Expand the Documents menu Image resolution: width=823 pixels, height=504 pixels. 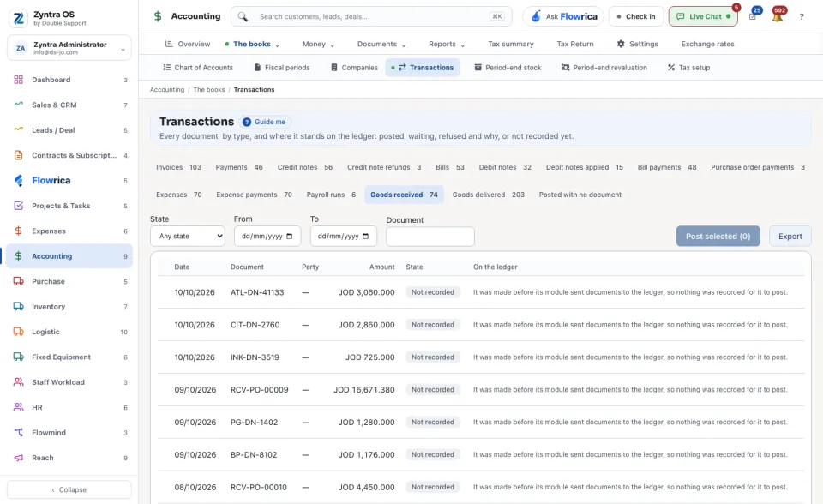pyautogui.click(x=381, y=44)
